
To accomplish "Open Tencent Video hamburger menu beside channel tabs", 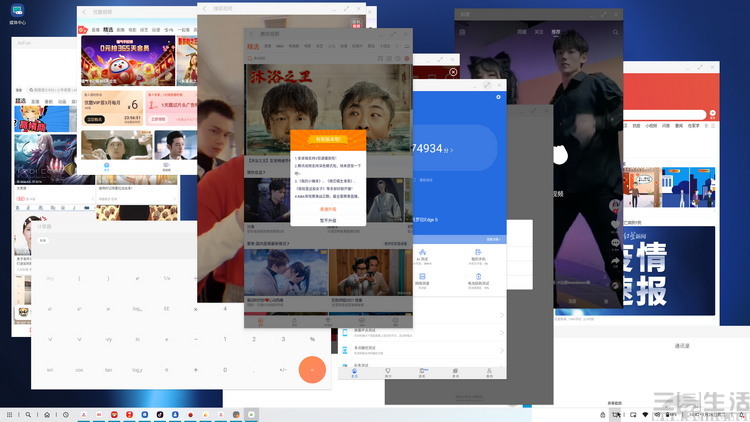I will [x=407, y=46].
